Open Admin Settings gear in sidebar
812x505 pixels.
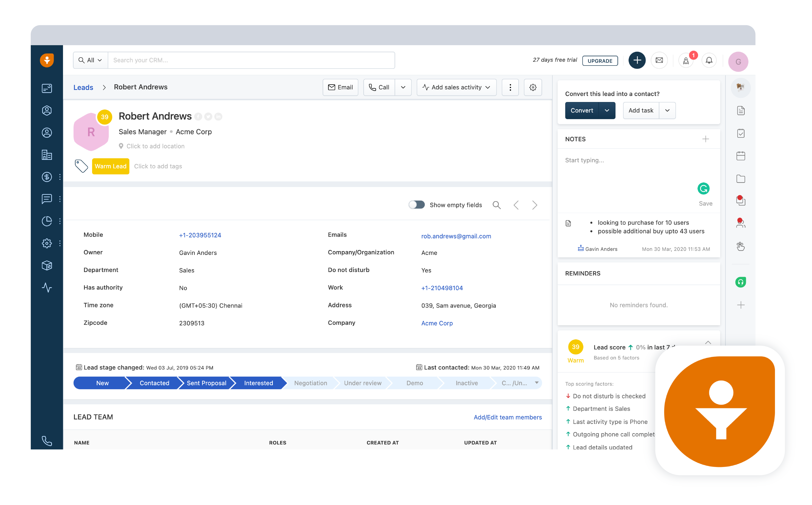point(47,243)
